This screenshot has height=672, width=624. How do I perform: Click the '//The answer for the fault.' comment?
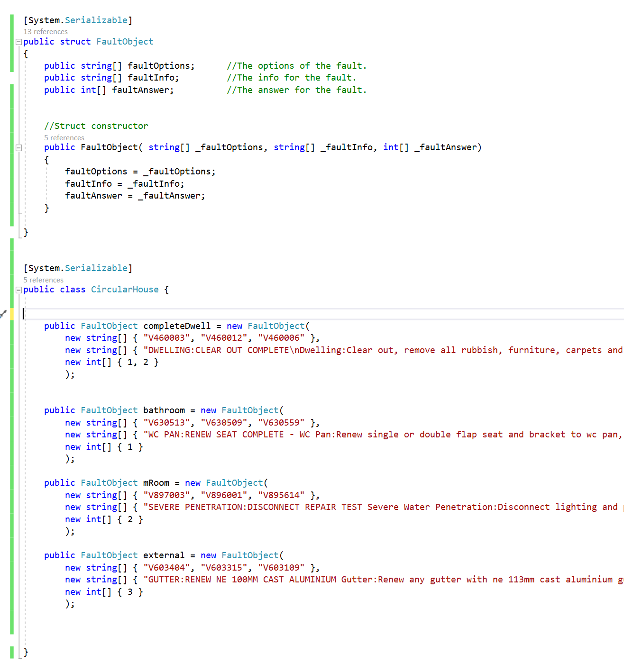[297, 90]
